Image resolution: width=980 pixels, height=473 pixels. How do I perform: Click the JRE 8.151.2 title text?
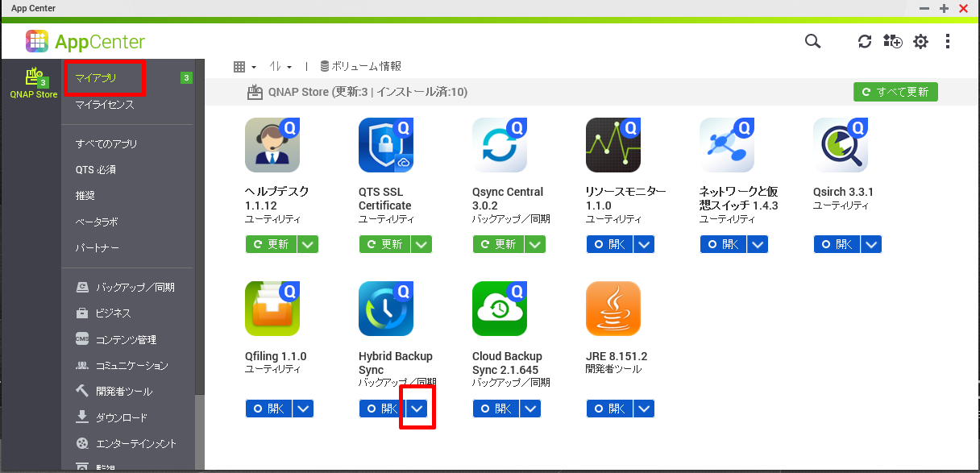coord(617,356)
